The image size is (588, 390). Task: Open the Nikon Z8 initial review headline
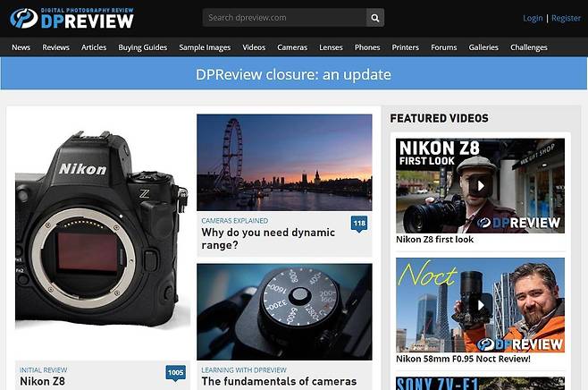[x=42, y=381]
